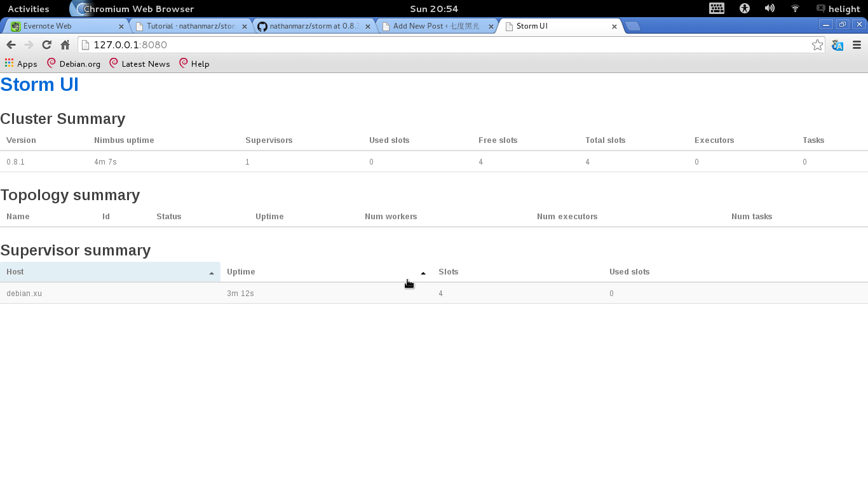This screenshot has width=868, height=488.
Task: Close the Storm UI tab
Action: 614,27
